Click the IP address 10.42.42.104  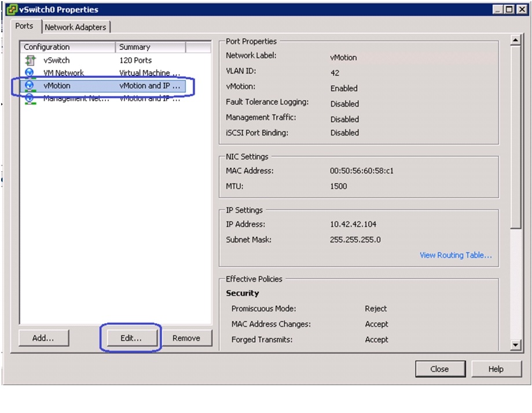(x=353, y=224)
